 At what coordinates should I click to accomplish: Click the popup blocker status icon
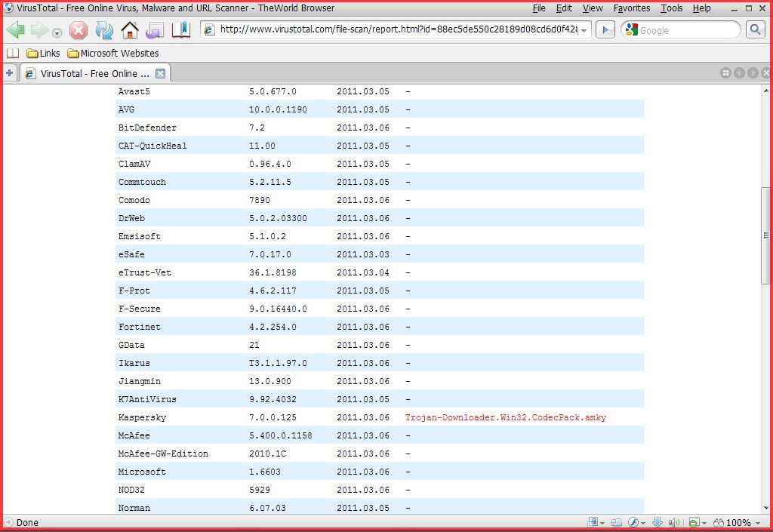coord(694,522)
